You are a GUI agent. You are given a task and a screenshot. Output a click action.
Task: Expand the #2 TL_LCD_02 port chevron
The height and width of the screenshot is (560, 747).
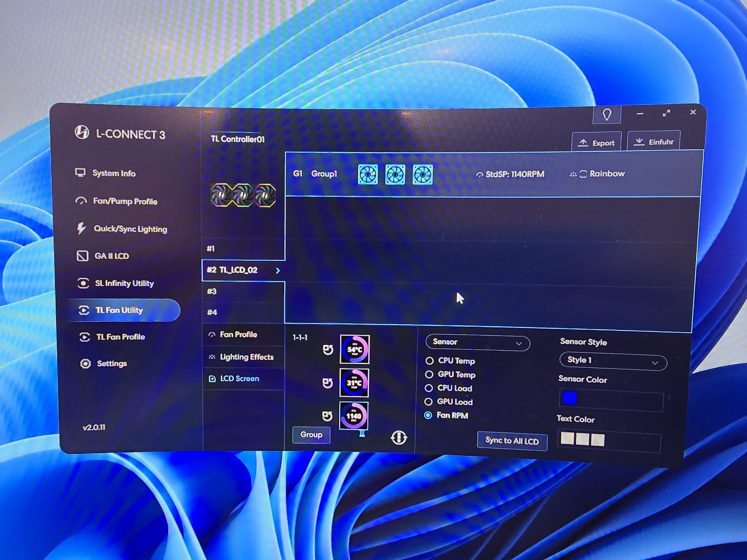pyautogui.click(x=278, y=271)
